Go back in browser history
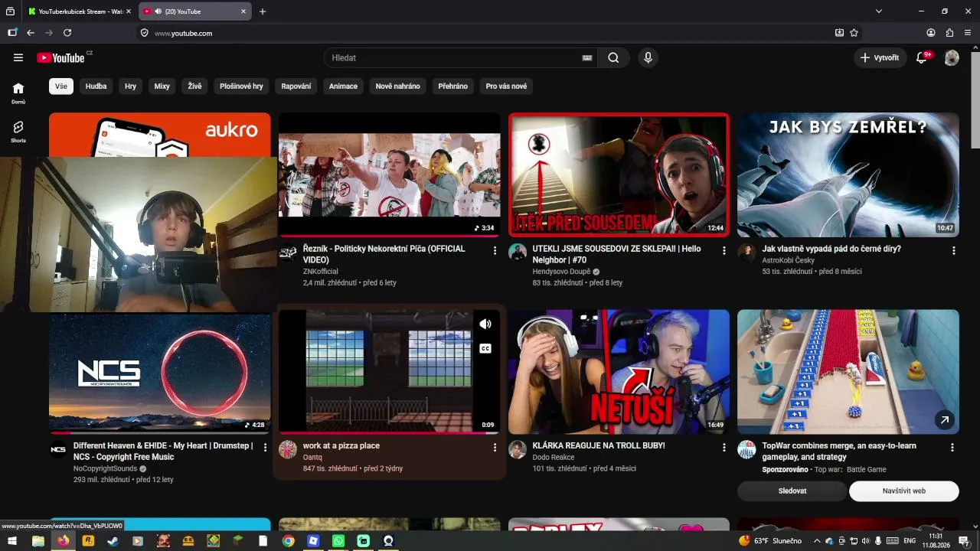 (x=31, y=33)
